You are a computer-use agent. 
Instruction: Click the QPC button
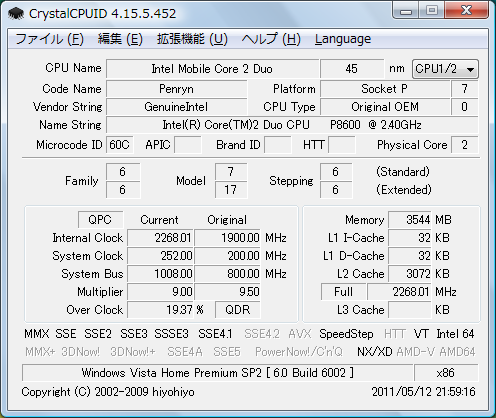(100, 220)
